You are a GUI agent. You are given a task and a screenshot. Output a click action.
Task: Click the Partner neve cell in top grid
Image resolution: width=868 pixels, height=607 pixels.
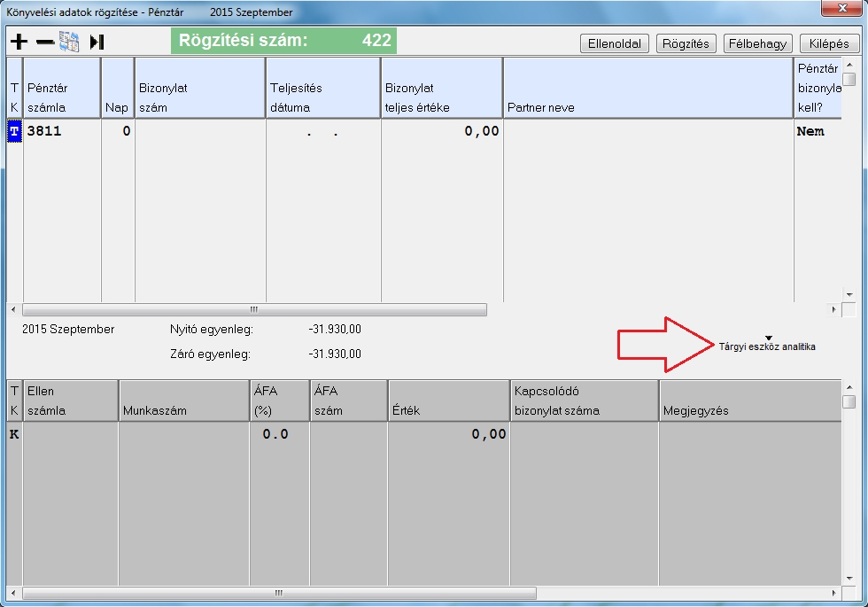click(x=647, y=131)
